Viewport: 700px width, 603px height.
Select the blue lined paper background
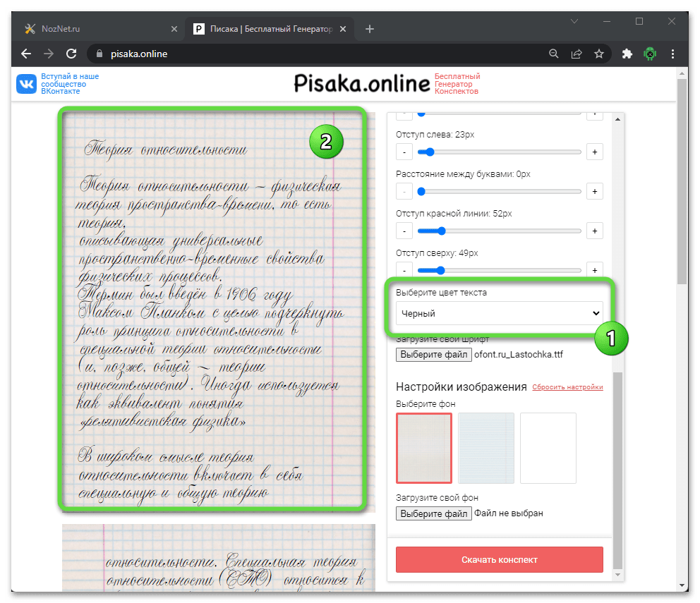point(486,448)
